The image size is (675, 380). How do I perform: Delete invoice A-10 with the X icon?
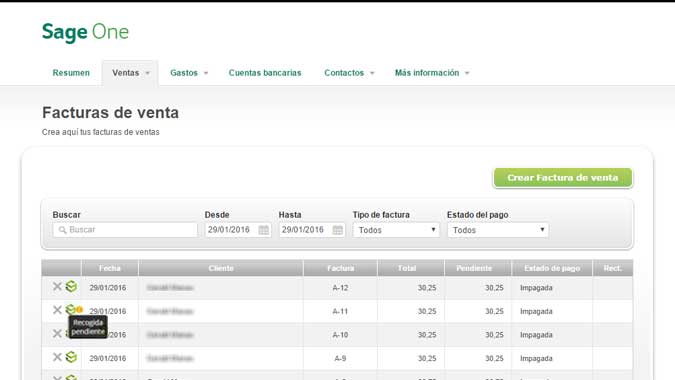(x=57, y=334)
